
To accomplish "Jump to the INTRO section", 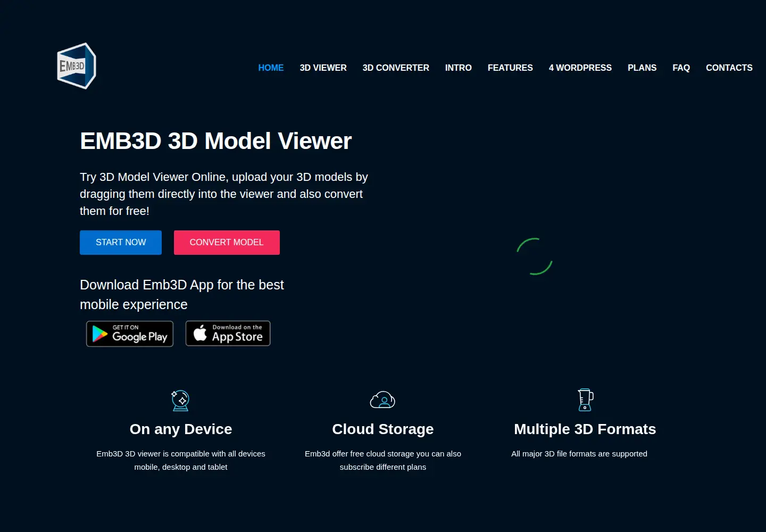I will 458,68.
